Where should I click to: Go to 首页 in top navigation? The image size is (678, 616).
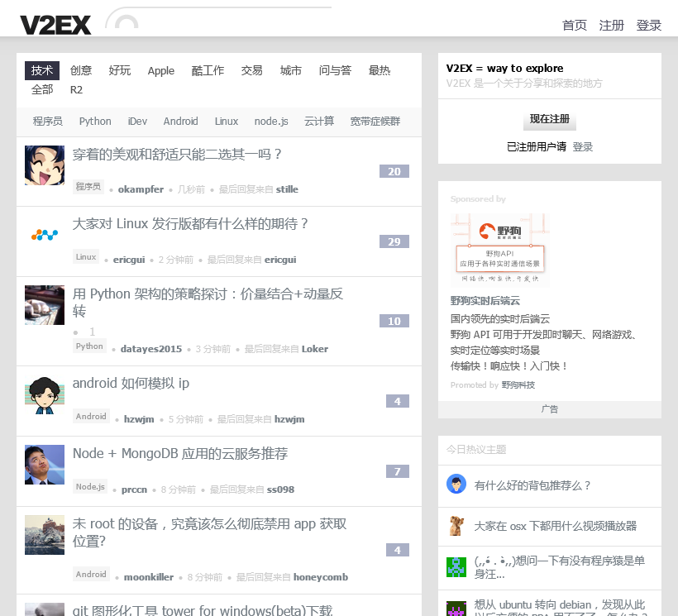point(574,25)
